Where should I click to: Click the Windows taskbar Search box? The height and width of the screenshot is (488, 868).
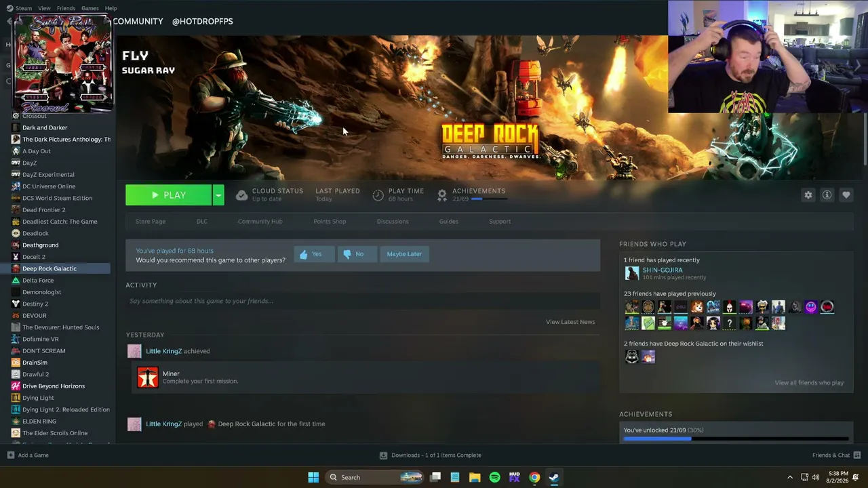(x=374, y=477)
